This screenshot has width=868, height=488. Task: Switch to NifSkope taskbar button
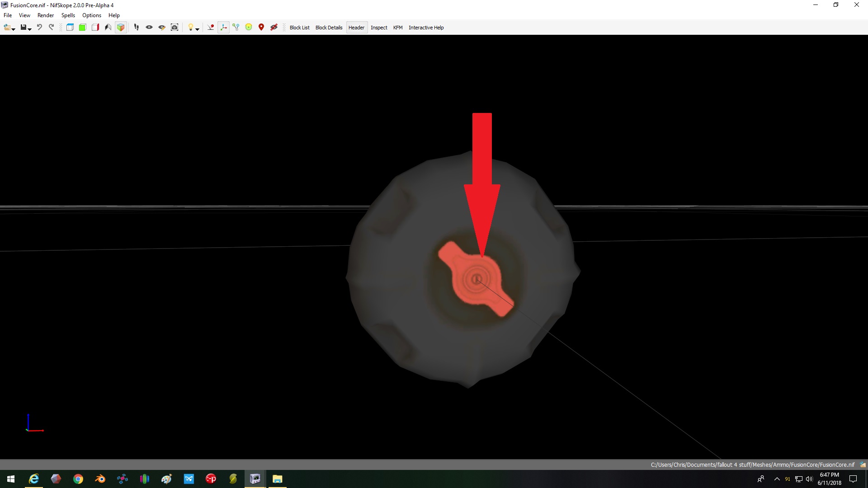255,479
